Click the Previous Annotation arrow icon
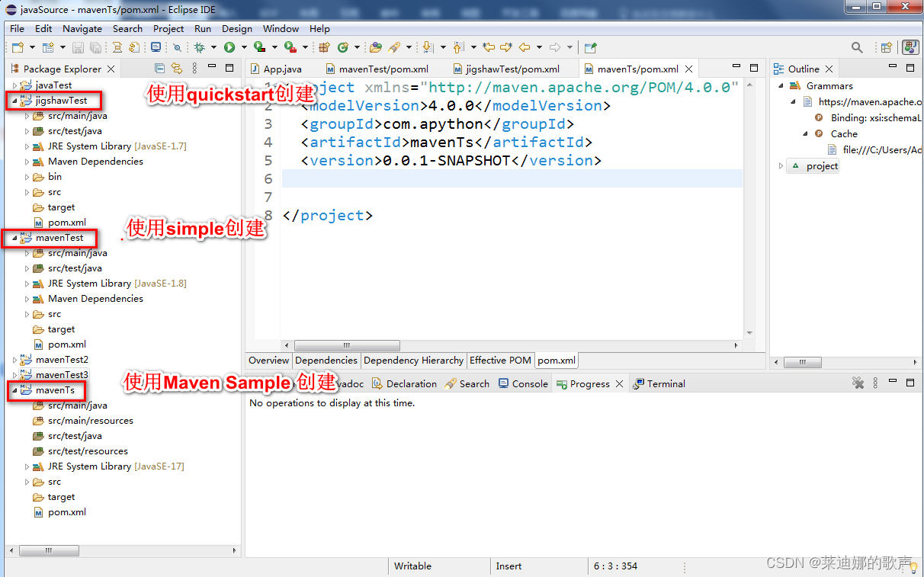 click(x=457, y=47)
